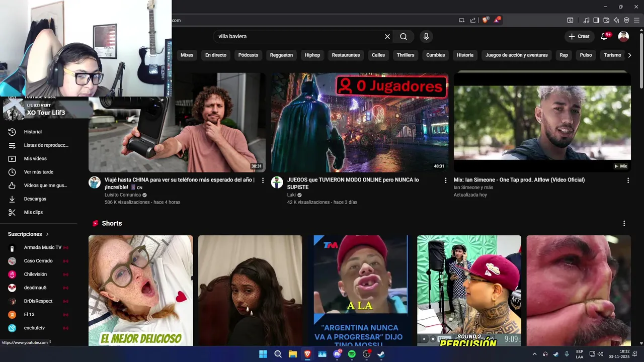Toggle the browser sidebar panel icon
The height and width of the screenshot is (362, 644).
[x=596, y=20]
